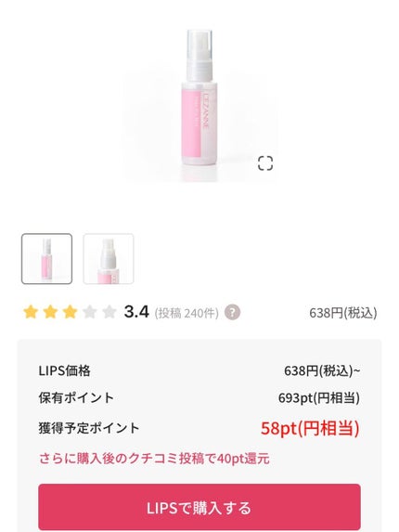Click the LIPS価格 row label
Image resolution: width=399 pixels, height=532 pixels.
coord(64,370)
